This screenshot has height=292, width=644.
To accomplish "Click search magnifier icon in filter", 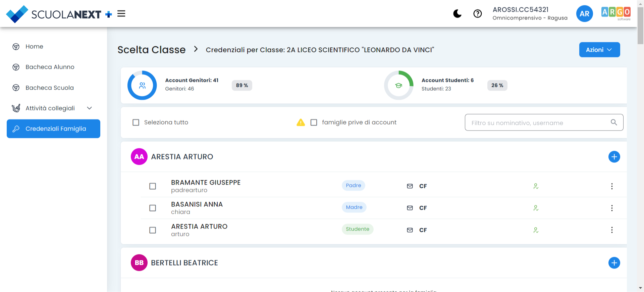I will [613, 123].
